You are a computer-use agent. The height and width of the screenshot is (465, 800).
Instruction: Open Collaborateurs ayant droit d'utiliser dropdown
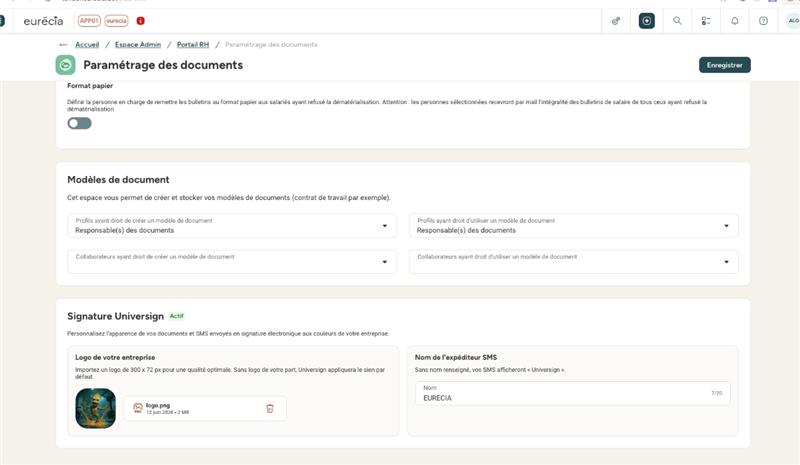pos(573,261)
